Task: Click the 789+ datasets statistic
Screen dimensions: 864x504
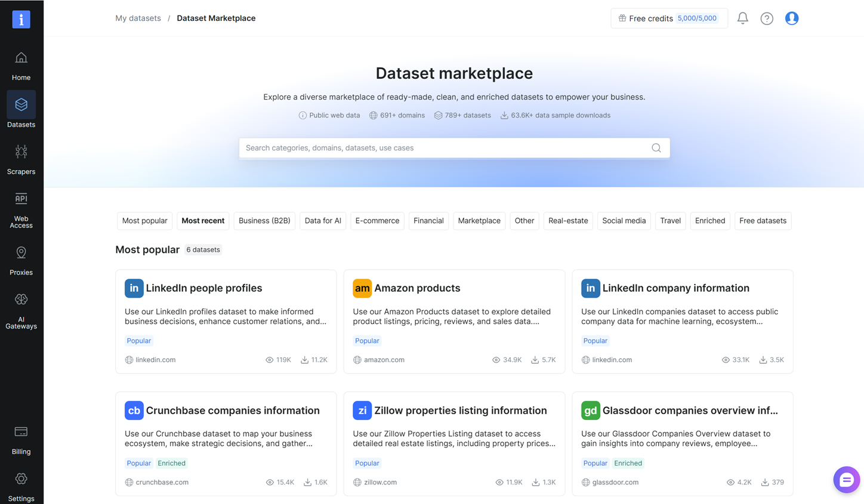Action: click(462, 116)
